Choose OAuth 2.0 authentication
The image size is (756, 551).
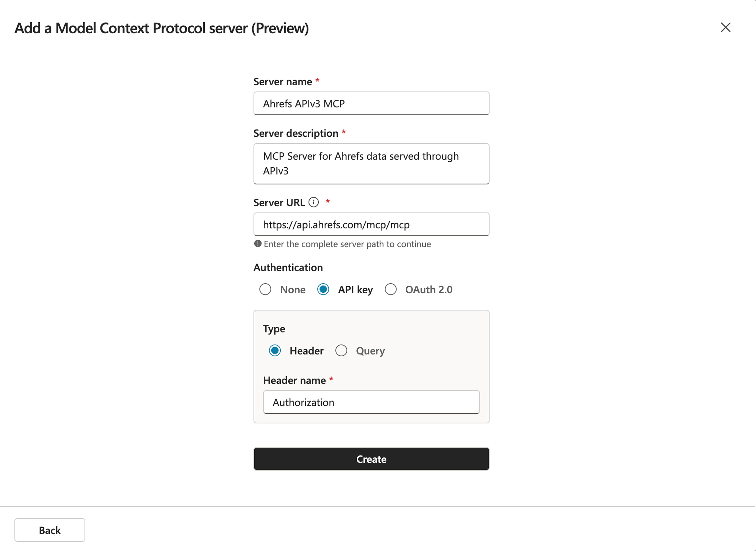point(391,289)
